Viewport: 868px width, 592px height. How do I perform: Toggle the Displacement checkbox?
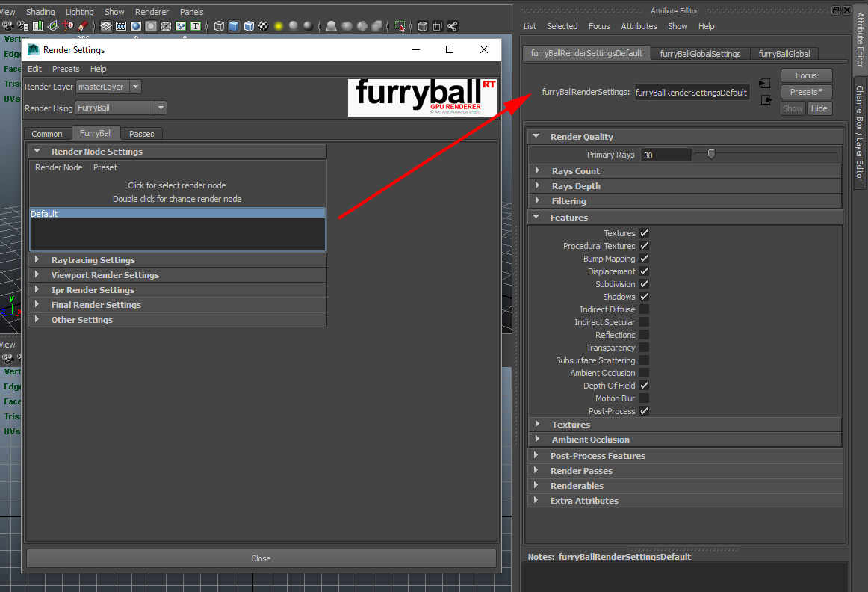coord(645,271)
